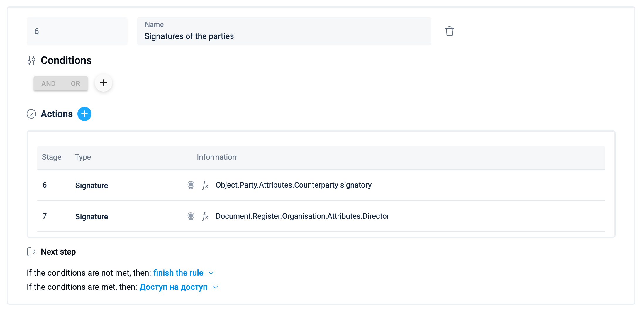
Task: Click the fx formula icon for Counterparty signatory
Action: point(205,185)
